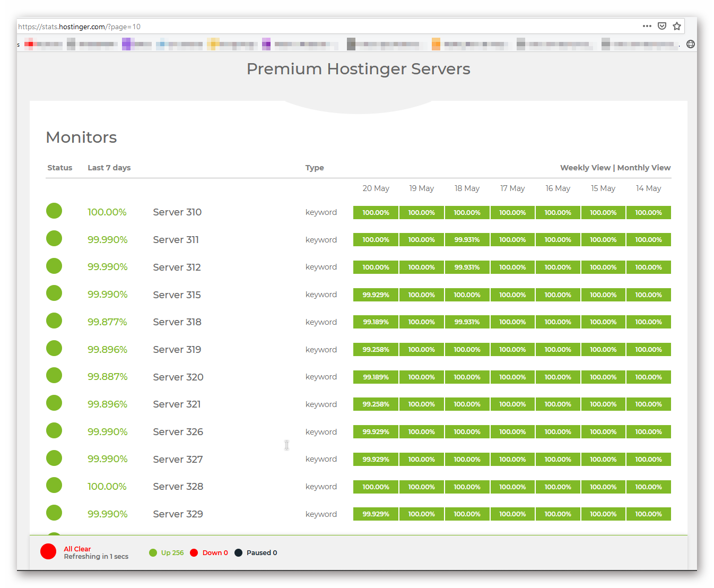Click the green status dot for Server 326
The height and width of the screenshot is (588, 714).
pos(54,430)
